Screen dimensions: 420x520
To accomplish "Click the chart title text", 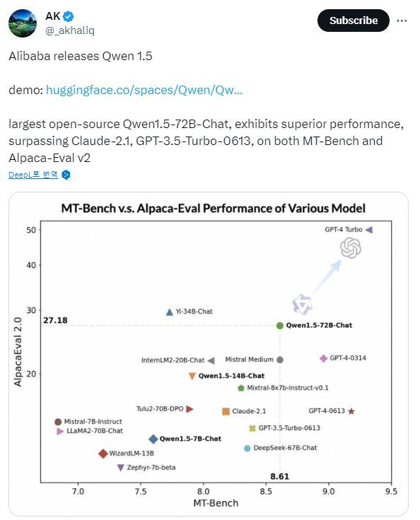I will coord(213,208).
